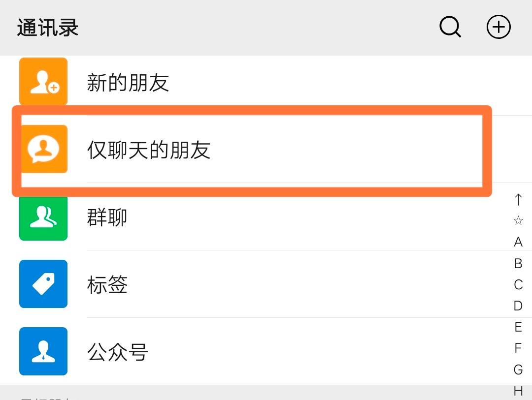Open the Tags (标签) label icon
This screenshot has height=400, width=532.
coord(43,284)
